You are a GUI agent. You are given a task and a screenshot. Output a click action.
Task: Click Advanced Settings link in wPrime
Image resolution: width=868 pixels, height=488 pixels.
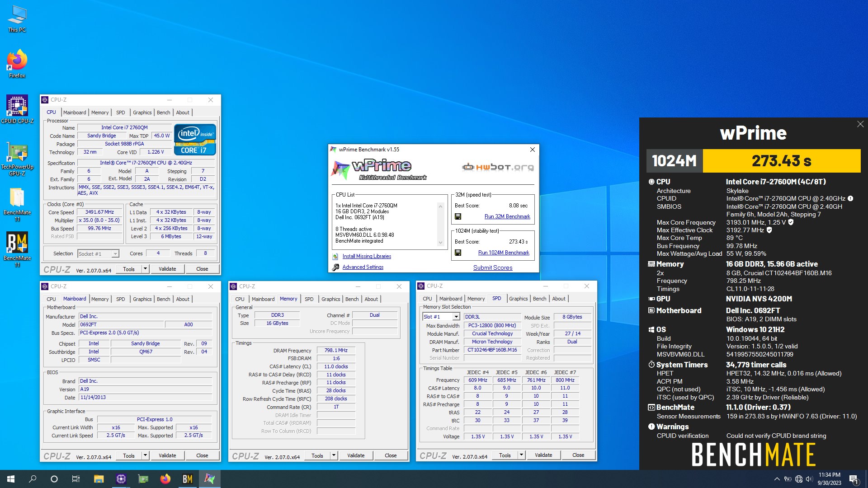coord(363,267)
